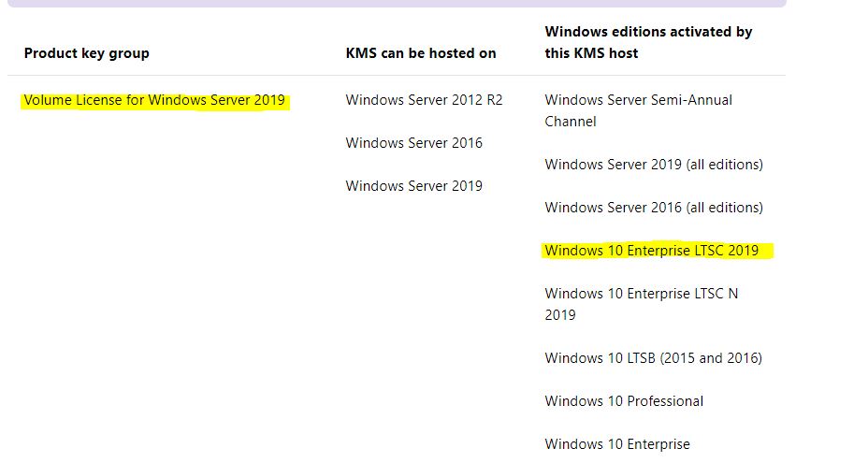
Task: Click Windows 10 Enterprise LTSC N 2019 entry
Action: [x=641, y=304]
